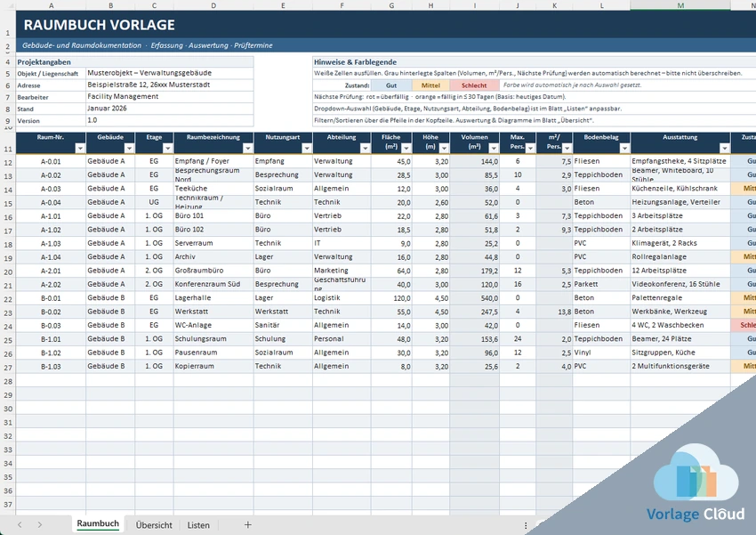Image resolution: width=756 pixels, height=535 pixels.
Task: Select column M header
Action: click(680, 5)
